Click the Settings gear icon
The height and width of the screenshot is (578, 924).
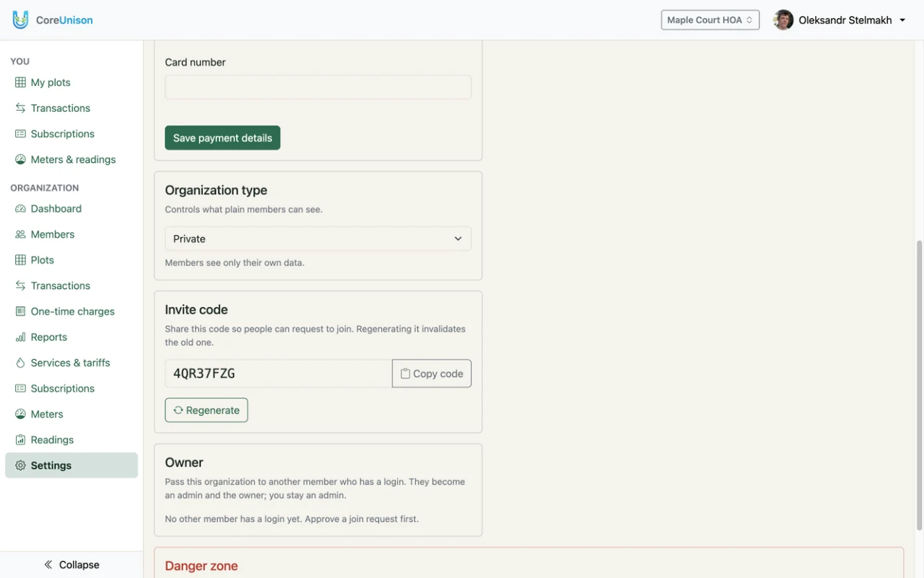[20, 465]
